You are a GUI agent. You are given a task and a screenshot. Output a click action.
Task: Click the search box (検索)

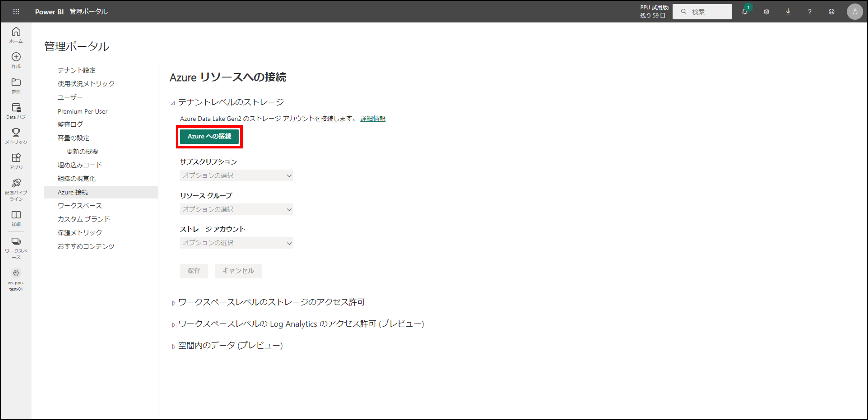702,12
